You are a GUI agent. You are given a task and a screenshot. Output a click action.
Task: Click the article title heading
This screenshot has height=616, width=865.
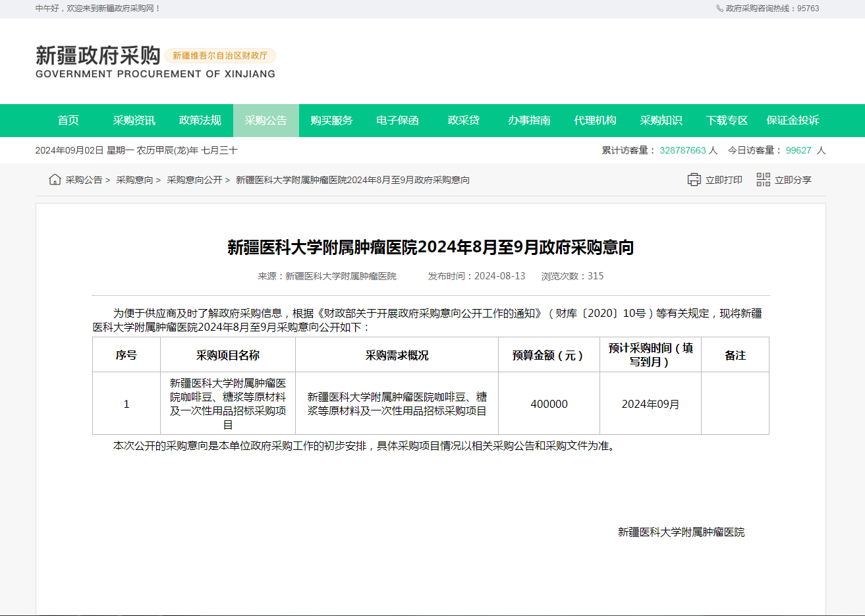point(431,247)
